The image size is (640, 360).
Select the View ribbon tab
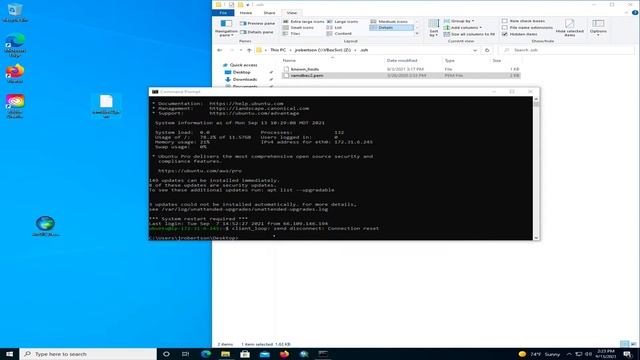click(292, 13)
